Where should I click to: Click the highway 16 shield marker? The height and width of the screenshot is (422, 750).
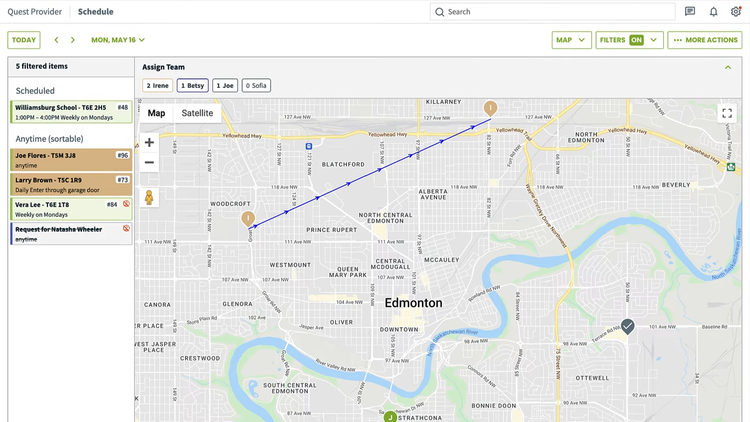(x=731, y=167)
